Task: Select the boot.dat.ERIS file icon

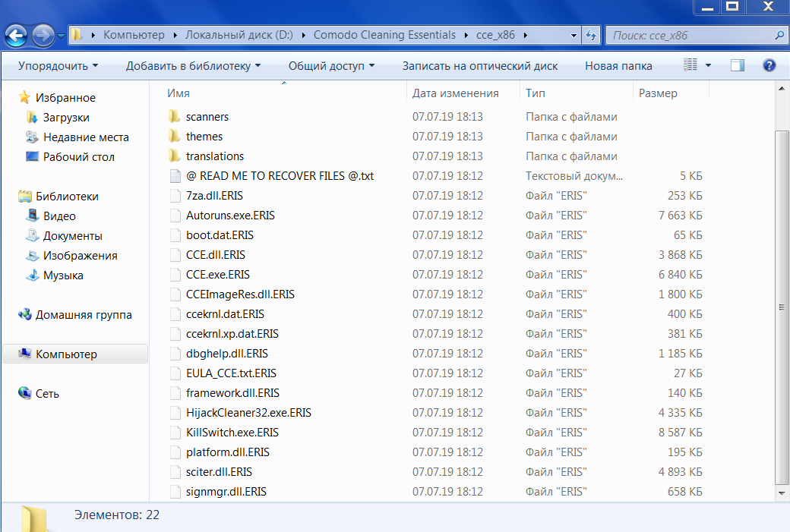Action: pos(175,235)
